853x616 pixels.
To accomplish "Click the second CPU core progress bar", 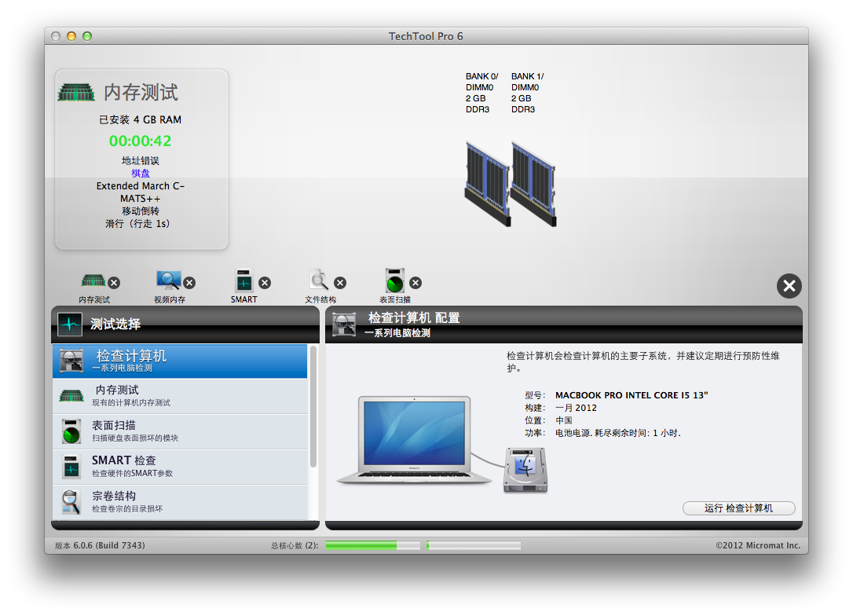I will pos(474,545).
